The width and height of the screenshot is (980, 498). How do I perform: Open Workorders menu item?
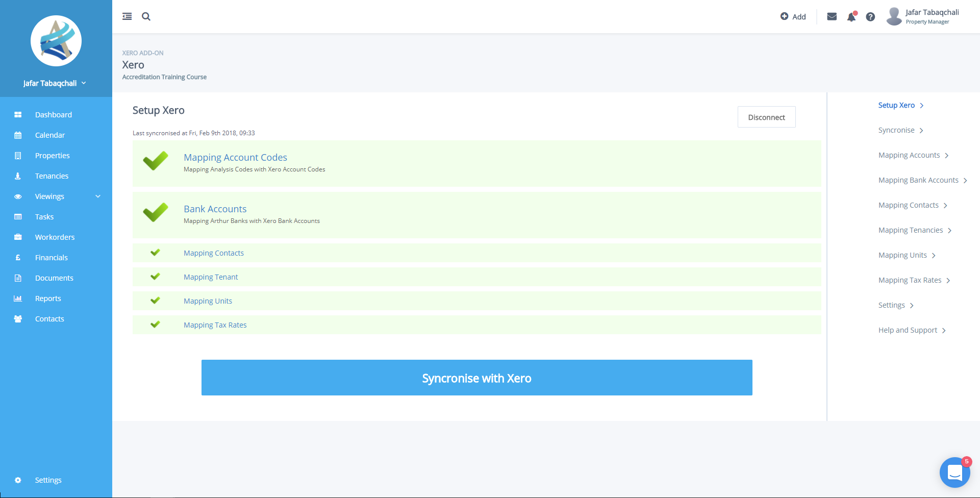click(56, 237)
